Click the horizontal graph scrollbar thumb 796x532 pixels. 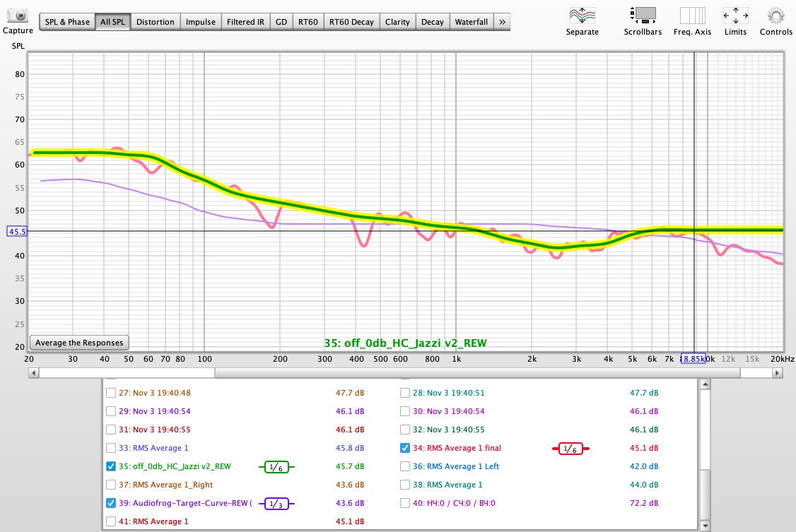point(477,373)
